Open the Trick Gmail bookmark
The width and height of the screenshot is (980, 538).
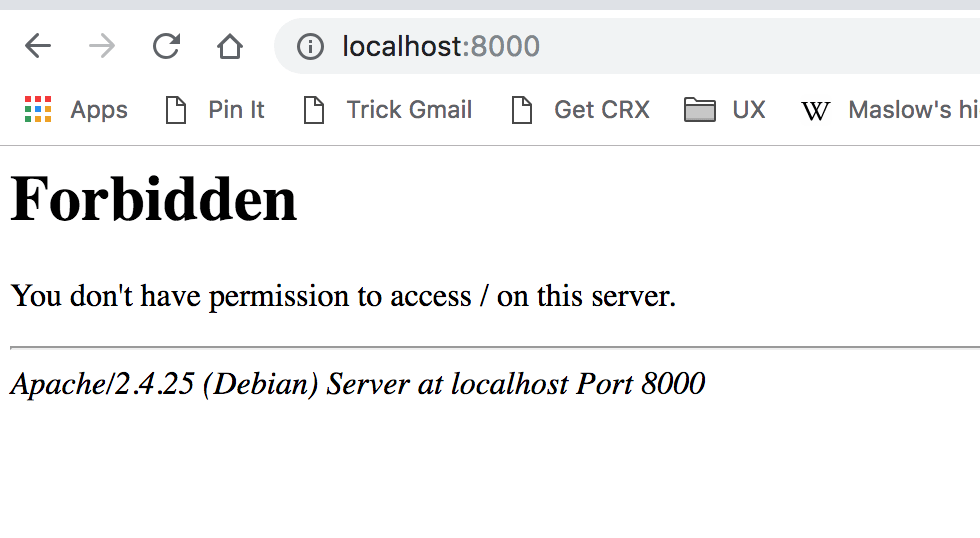(x=409, y=110)
